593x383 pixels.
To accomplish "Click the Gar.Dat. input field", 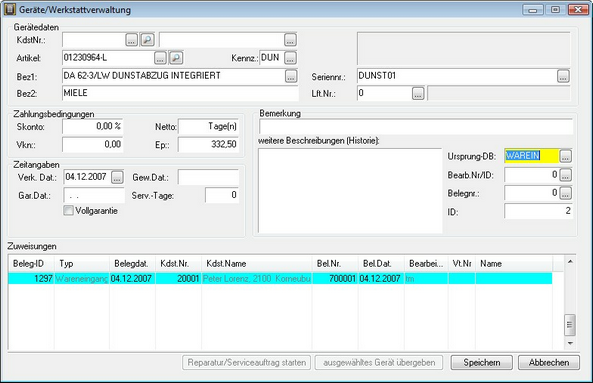I will coord(94,195).
